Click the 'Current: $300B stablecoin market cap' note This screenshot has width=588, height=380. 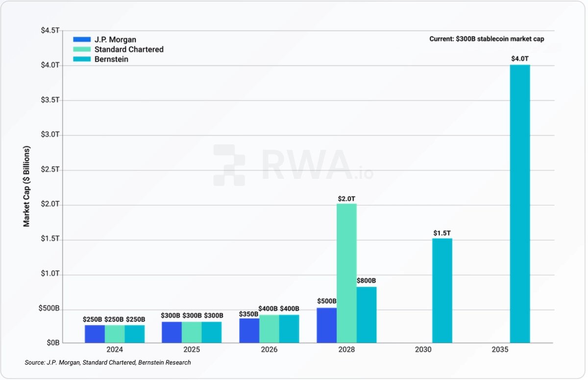point(487,39)
